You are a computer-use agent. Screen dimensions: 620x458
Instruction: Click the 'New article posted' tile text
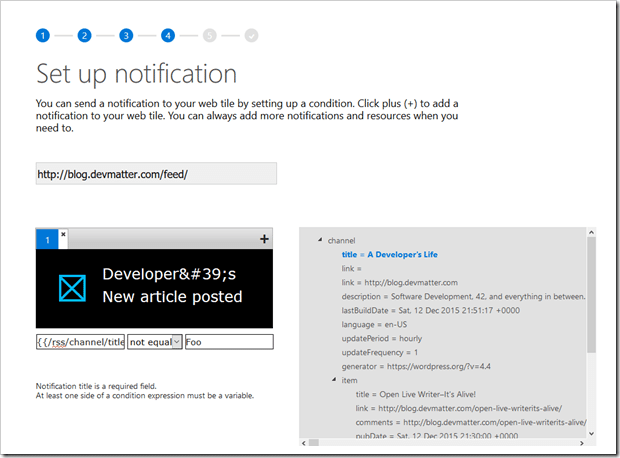[x=172, y=297]
